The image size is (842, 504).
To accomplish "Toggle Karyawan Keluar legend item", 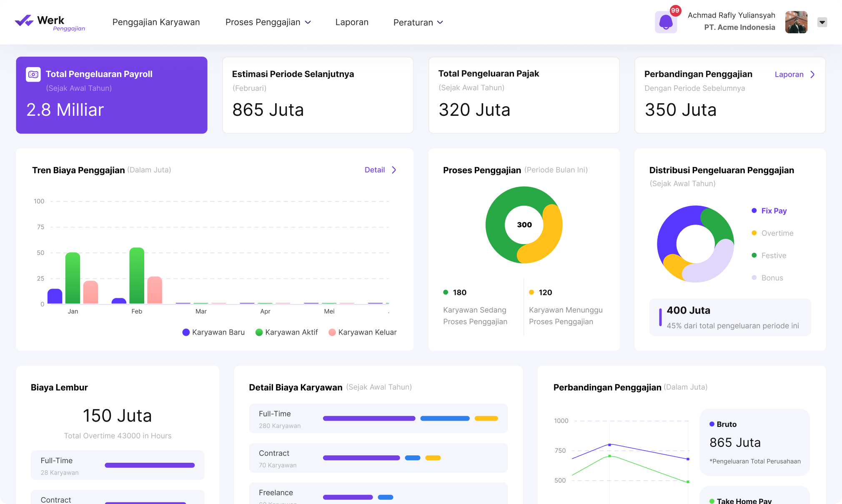I will click(363, 332).
